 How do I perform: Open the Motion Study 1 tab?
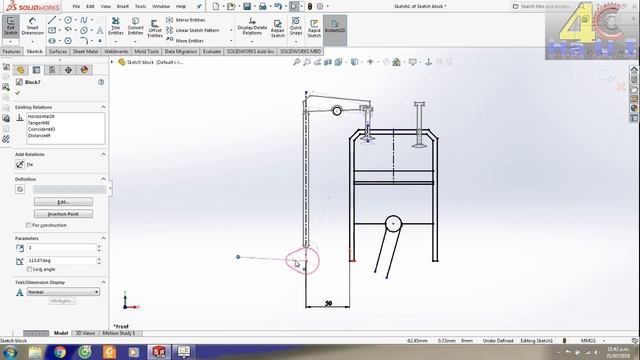pyautogui.click(x=118, y=333)
